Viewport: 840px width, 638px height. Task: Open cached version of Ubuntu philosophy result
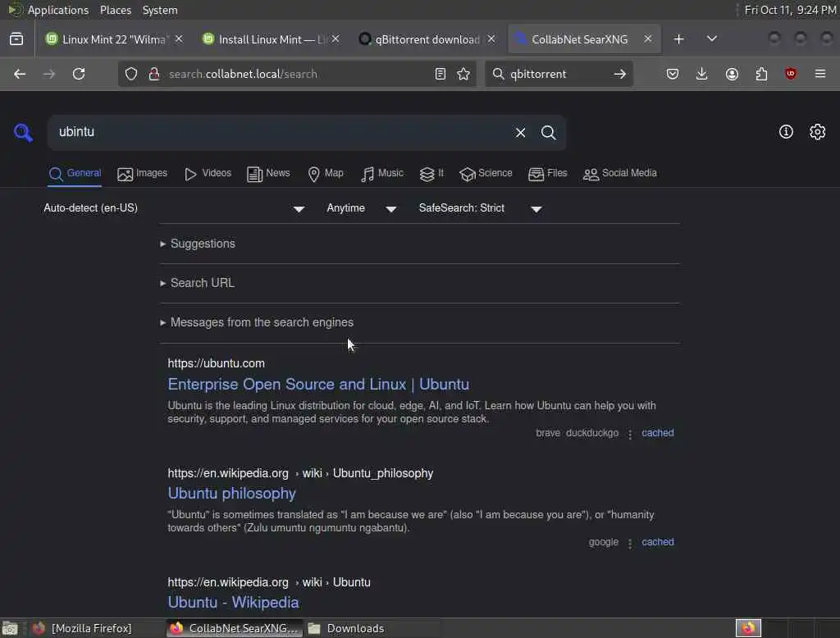click(x=657, y=542)
